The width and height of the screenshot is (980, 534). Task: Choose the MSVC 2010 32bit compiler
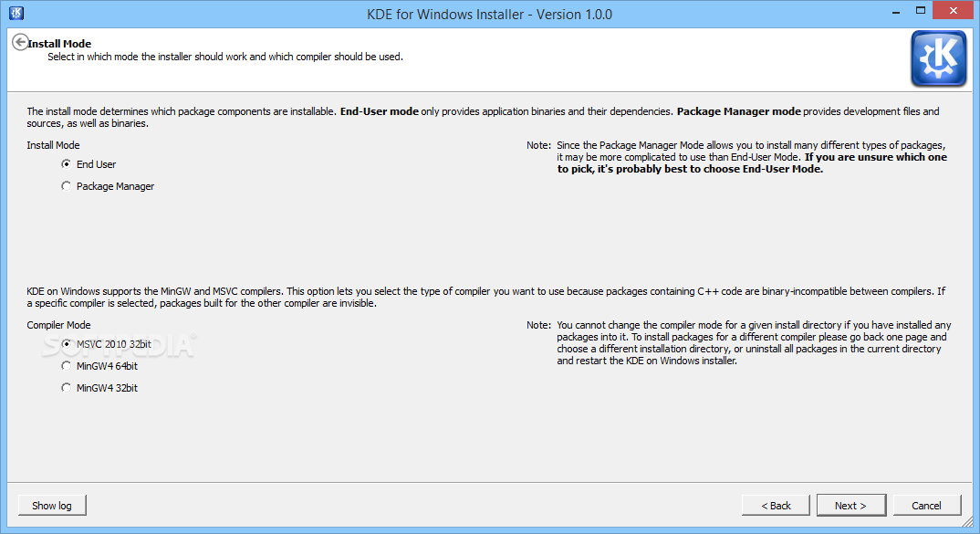[x=106, y=344]
